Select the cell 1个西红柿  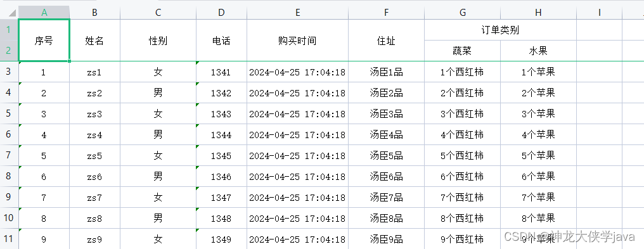463,72
